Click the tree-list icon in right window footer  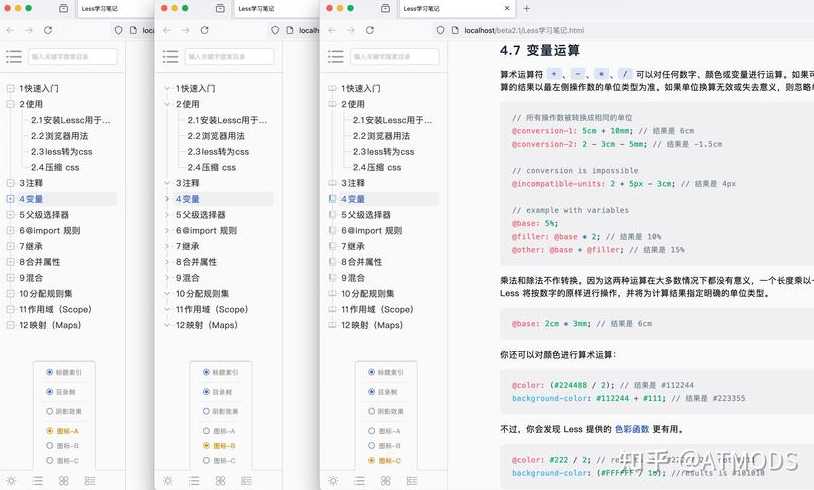[x=412, y=481]
